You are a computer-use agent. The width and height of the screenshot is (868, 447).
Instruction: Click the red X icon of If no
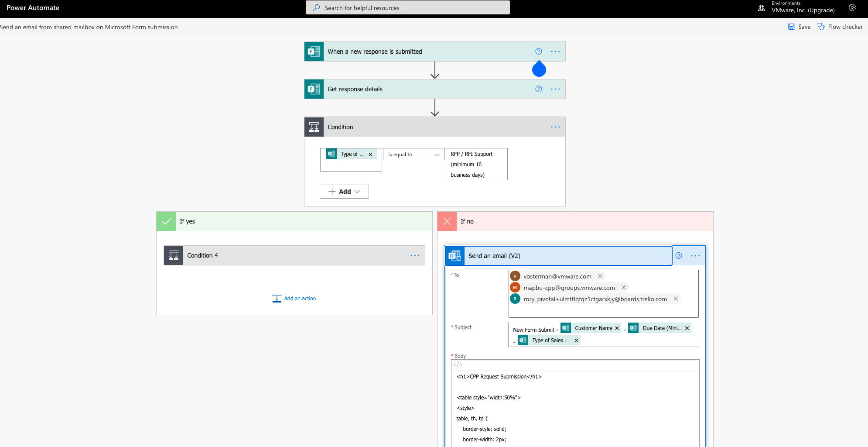pos(447,221)
